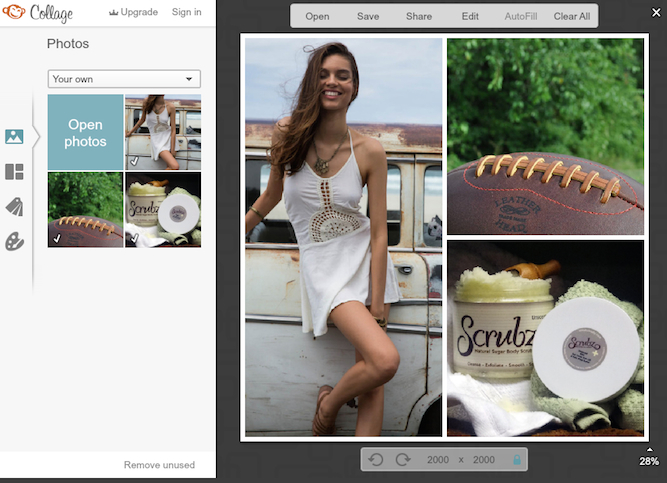Click the width field showing 2000
Viewport: 667px width, 483px height.
pos(438,460)
